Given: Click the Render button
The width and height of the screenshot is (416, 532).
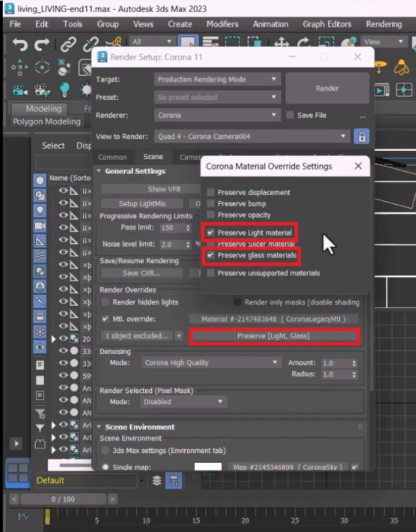Looking at the screenshot, I should (x=327, y=88).
